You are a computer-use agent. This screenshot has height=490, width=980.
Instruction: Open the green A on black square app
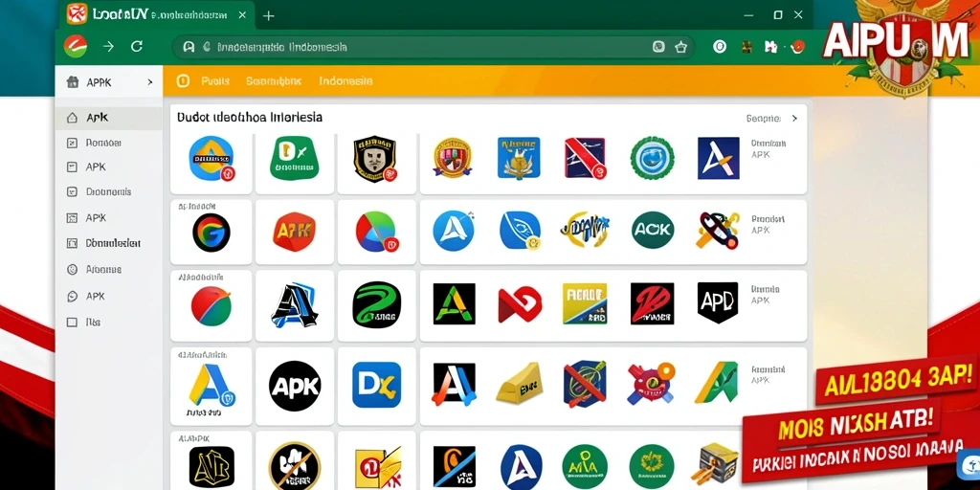tap(454, 303)
